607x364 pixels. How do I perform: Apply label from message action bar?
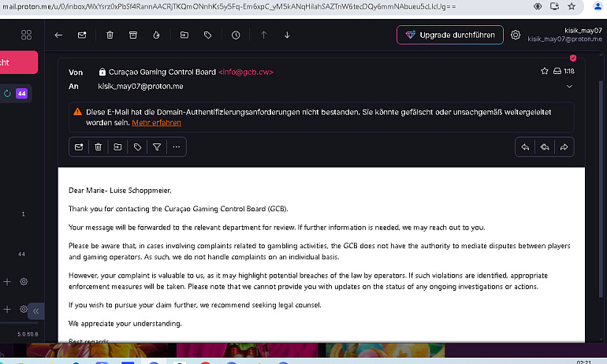coord(137,147)
